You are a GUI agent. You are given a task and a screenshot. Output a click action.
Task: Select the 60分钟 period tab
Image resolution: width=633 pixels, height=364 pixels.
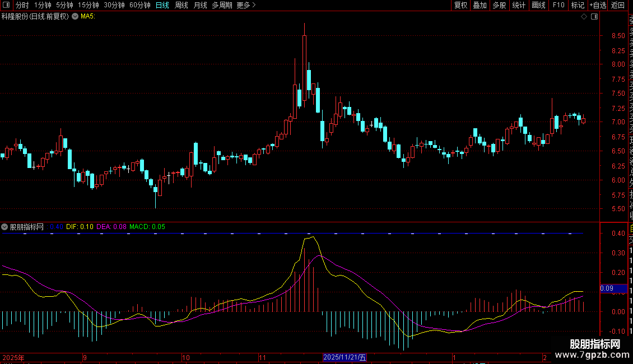tap(139, 5)
